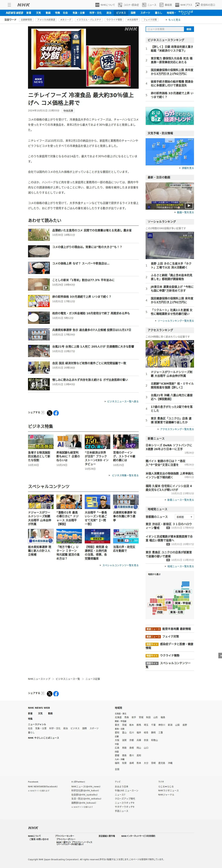222x868 pixels.
Task: Click help icon beside シェアする near the article end
Action: [x=42, y=412]
